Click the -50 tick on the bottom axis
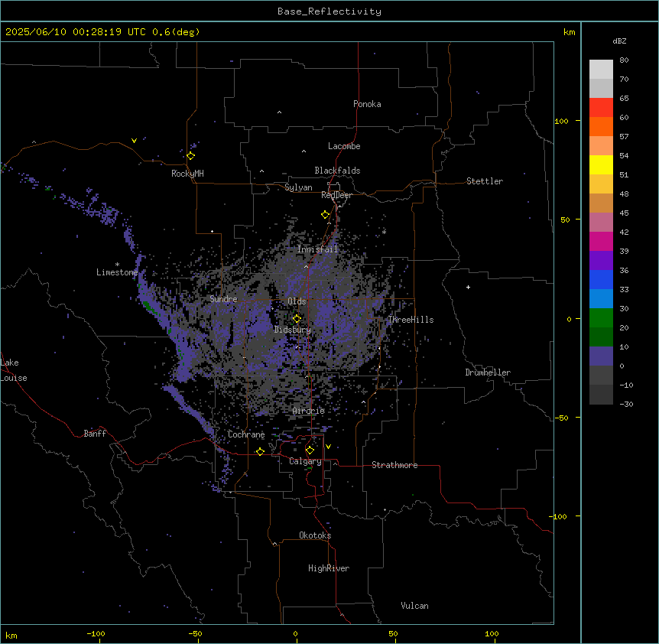The height and width of the screenshot is (644, 659). tap(195, 634)
